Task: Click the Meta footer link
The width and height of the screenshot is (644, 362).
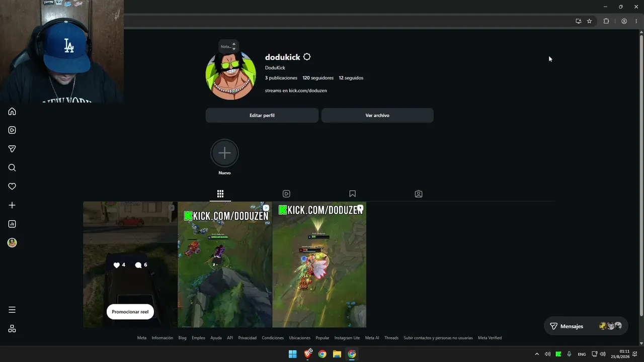Action: (x=142, y=338)
